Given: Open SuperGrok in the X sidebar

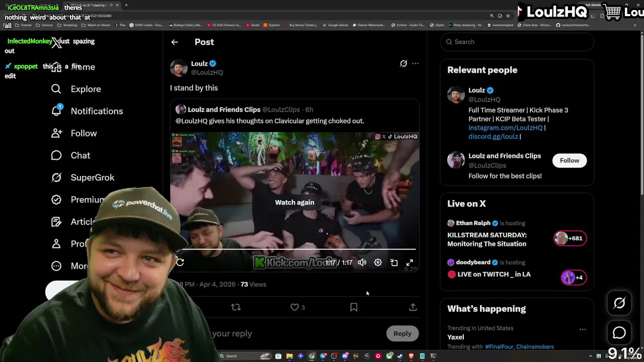Looking at the screenshot, I should point(83,177).
